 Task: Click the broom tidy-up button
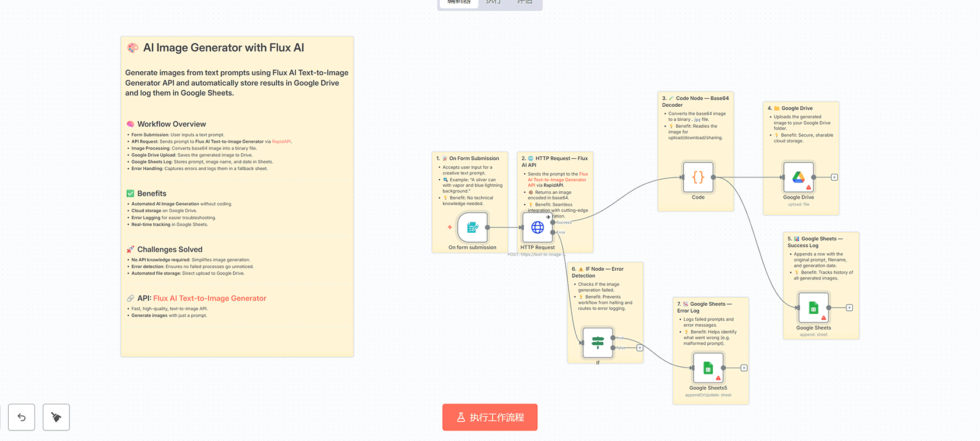click(x=56, y=417)
